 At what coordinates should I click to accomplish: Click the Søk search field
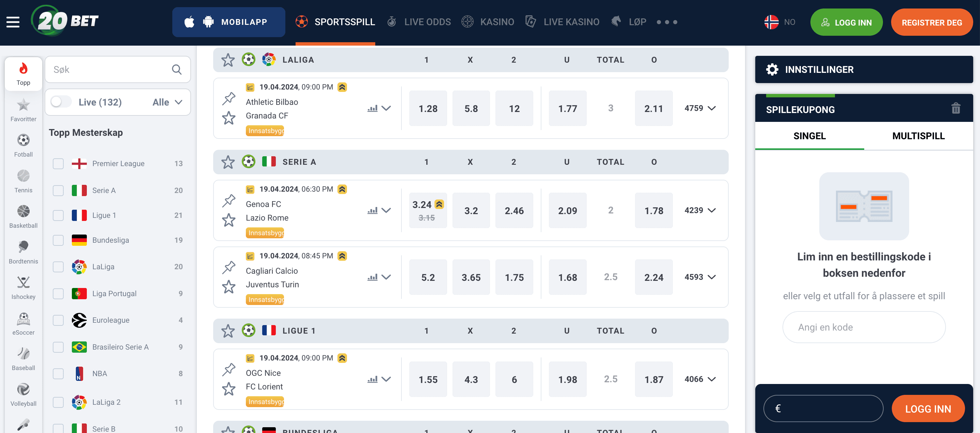(117, 69)
